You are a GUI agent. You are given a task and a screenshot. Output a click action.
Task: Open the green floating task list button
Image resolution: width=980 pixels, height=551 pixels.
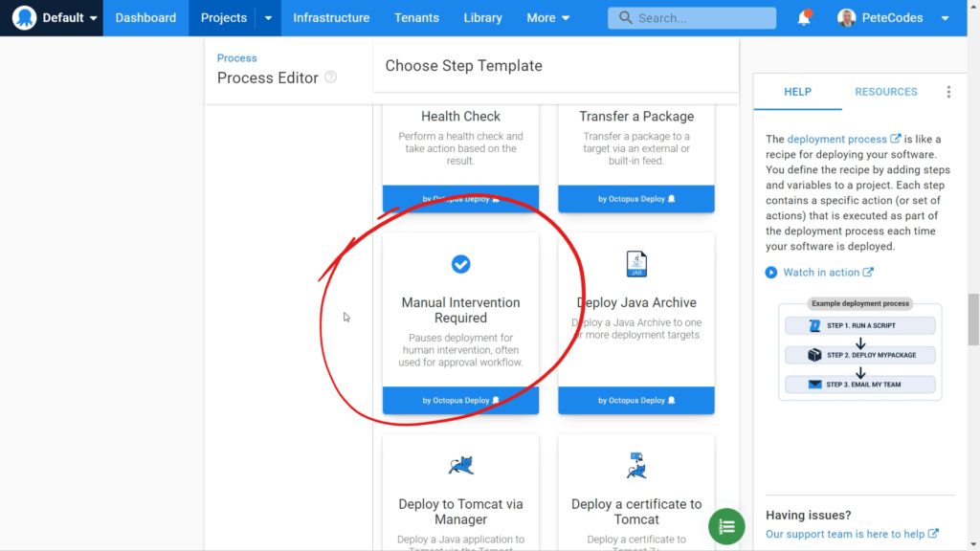tap(726, 527)
